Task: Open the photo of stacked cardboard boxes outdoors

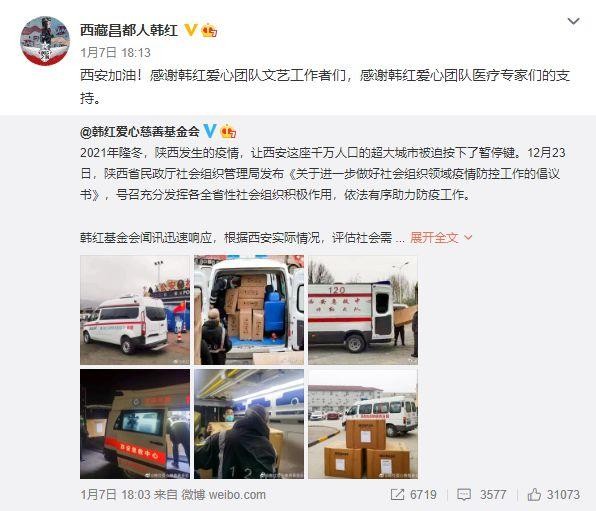Action: click(x=363, y=424)
